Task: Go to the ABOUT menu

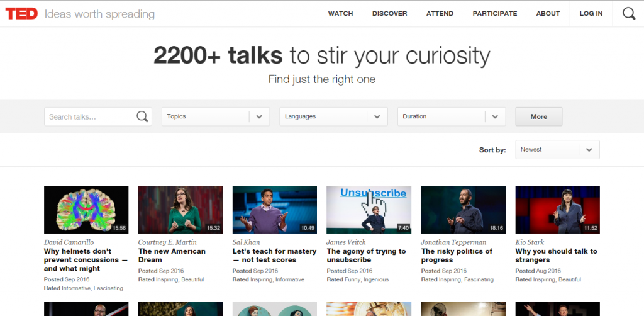Action: pyautogui.click(x=548, y=14)
